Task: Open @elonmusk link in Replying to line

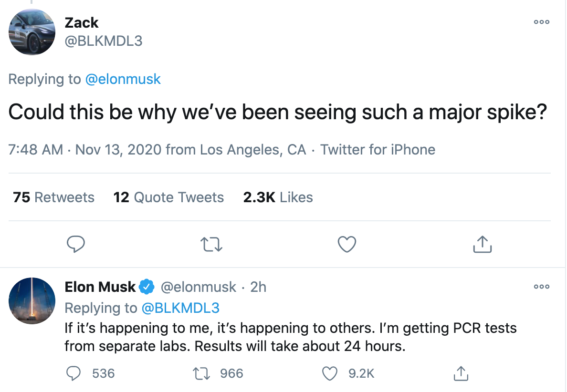Action: [123, 79]
